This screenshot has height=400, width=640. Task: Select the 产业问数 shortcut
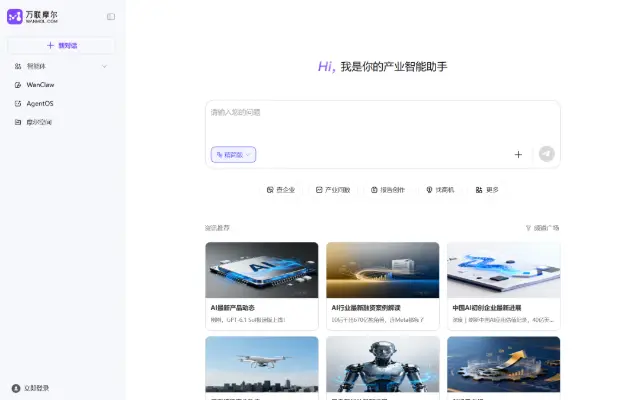coord(333,190)
